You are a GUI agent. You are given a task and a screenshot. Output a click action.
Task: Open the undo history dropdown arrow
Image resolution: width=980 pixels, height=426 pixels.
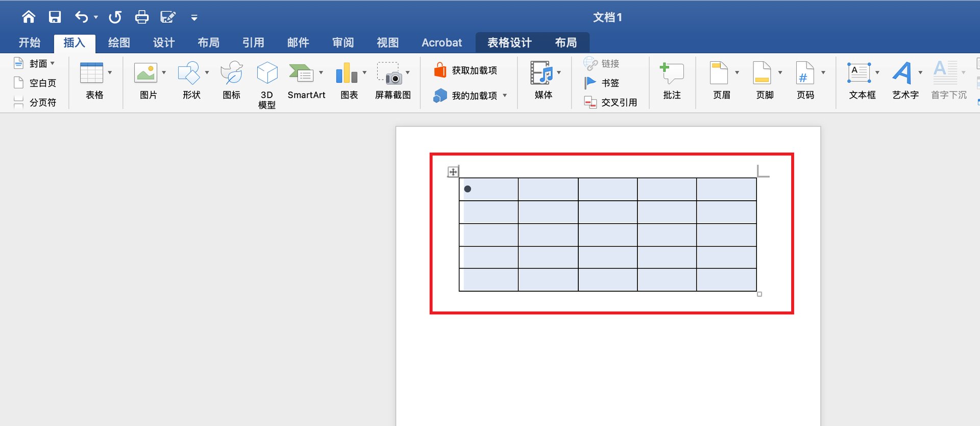(96, 17)
